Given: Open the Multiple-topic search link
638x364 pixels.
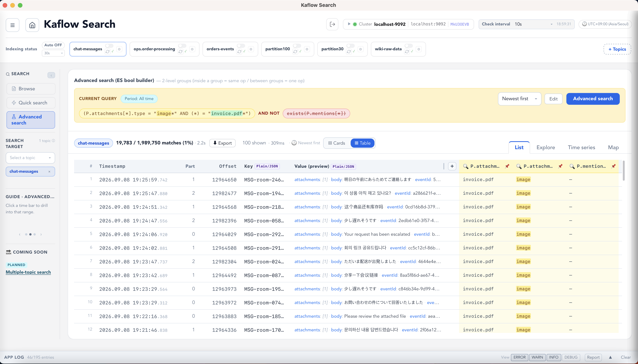Looking at the screenshot, I should (28, 272).
